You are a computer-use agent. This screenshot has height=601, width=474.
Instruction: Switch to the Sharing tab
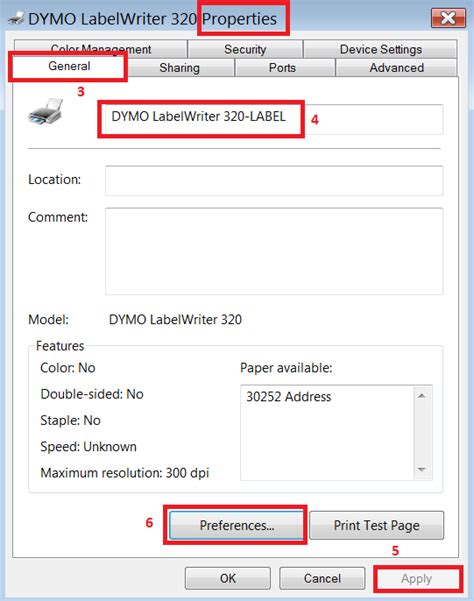click(x=179, y=67)
